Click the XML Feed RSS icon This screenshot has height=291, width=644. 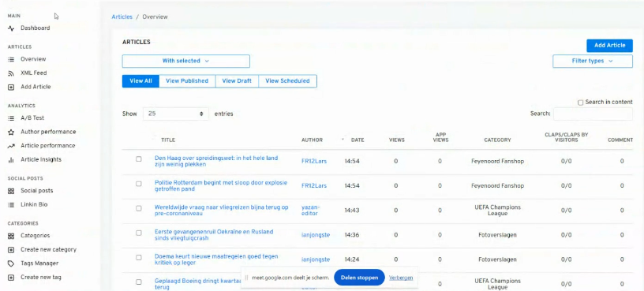(x=11, y=73)
